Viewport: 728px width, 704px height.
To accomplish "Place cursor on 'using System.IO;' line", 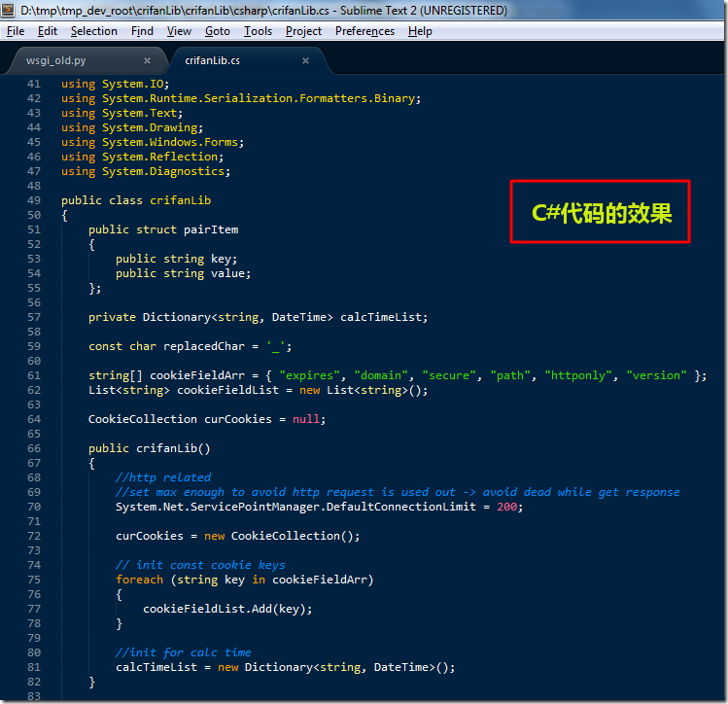I will tap(115, 84).
